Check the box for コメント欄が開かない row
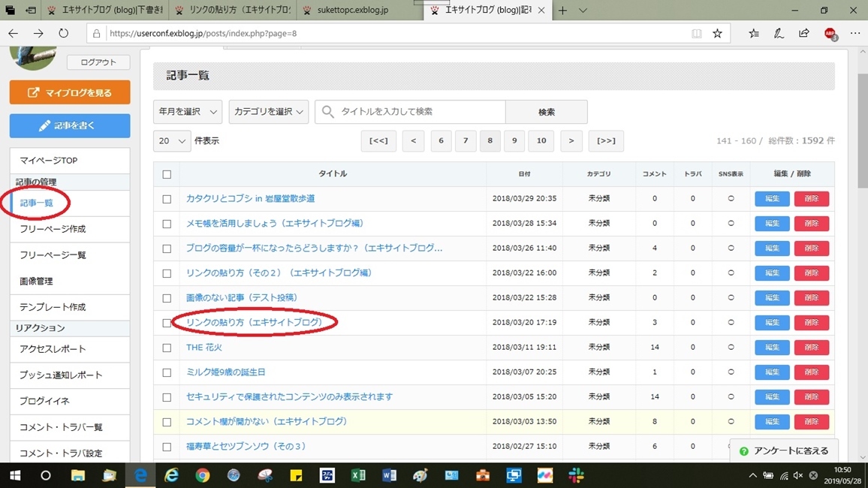Screen dimensions: 868x488 click(x=167, y=422)
